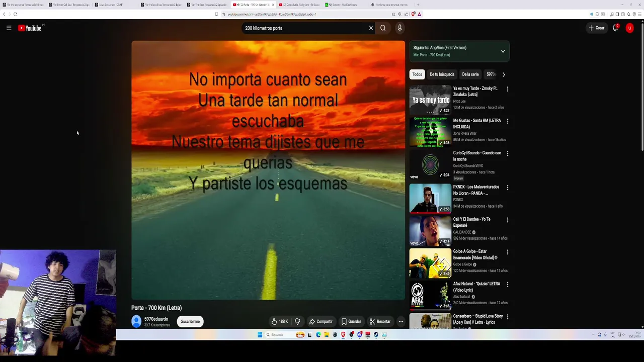This screenshot has height=362, width=644.
Task: Switch to the Stream Kick Dashboard browser tab
Action: pos(345,5)
